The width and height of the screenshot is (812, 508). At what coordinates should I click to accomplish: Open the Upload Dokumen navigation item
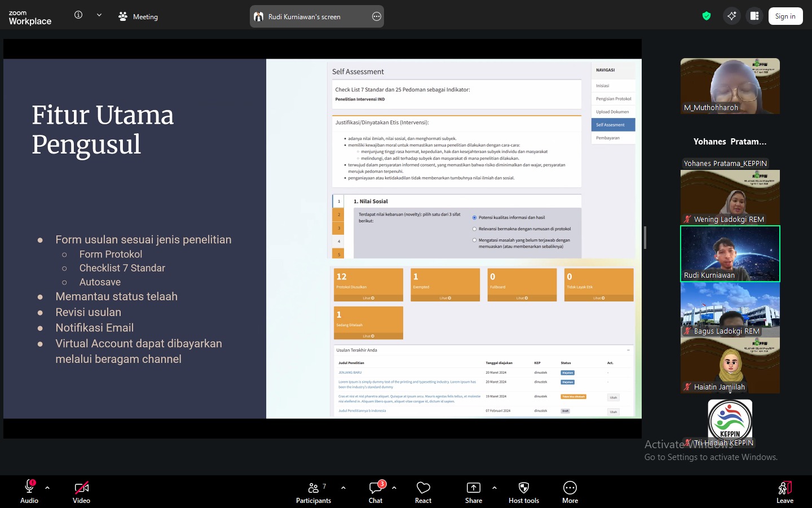tap(613, 112)
